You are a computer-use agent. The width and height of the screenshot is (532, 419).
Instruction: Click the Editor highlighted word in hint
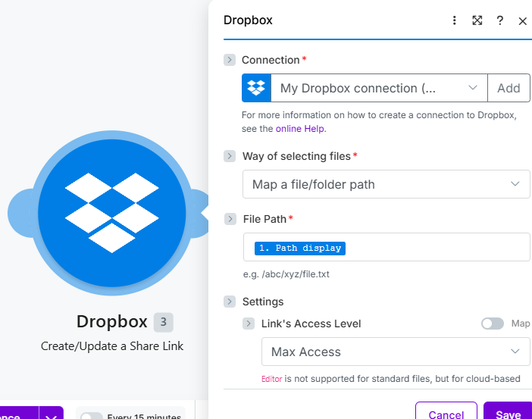click(271, 379)
